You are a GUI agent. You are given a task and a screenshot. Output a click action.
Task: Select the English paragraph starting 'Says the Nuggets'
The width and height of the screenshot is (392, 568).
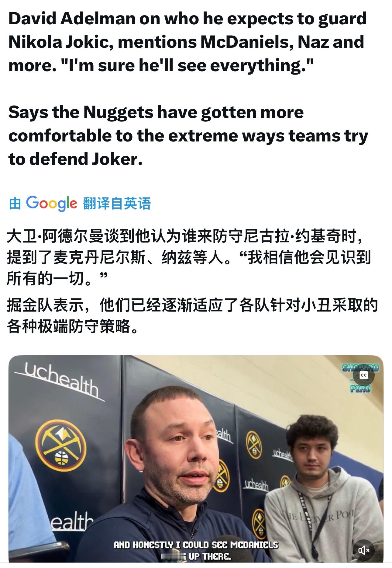click(x=188, y=136)
